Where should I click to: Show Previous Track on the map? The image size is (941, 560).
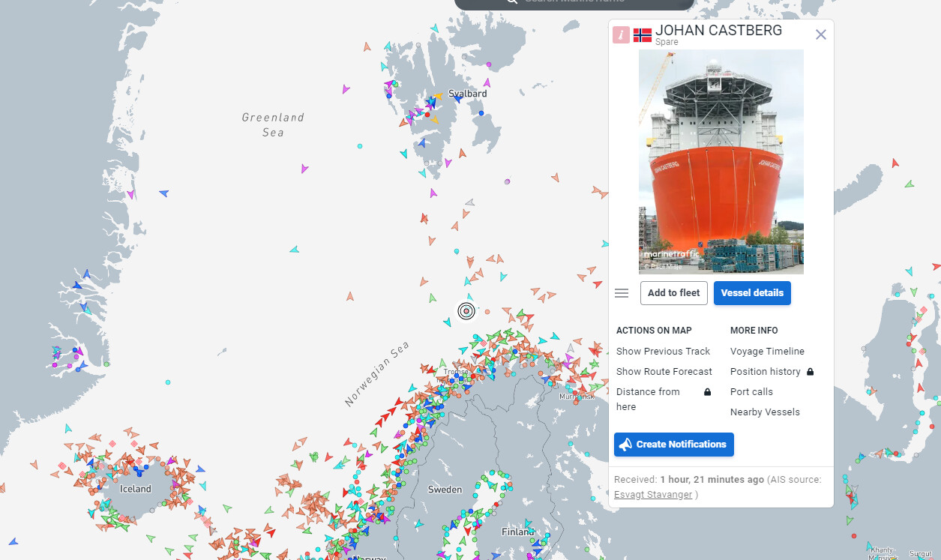[x=664, y=352]
